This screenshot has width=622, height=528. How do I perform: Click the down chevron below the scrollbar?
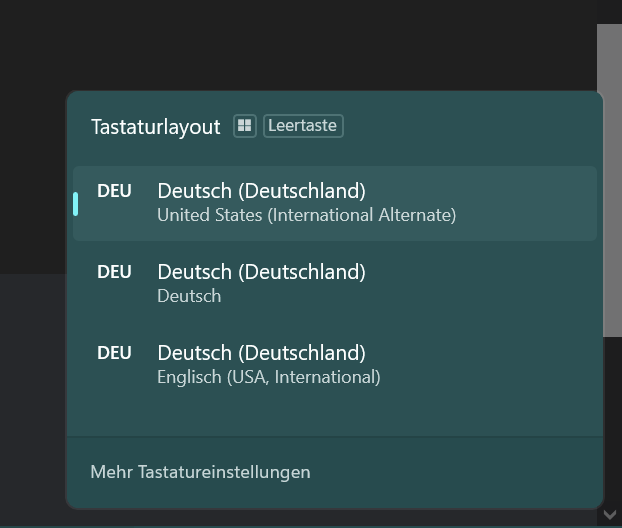[x=610, y=515]
